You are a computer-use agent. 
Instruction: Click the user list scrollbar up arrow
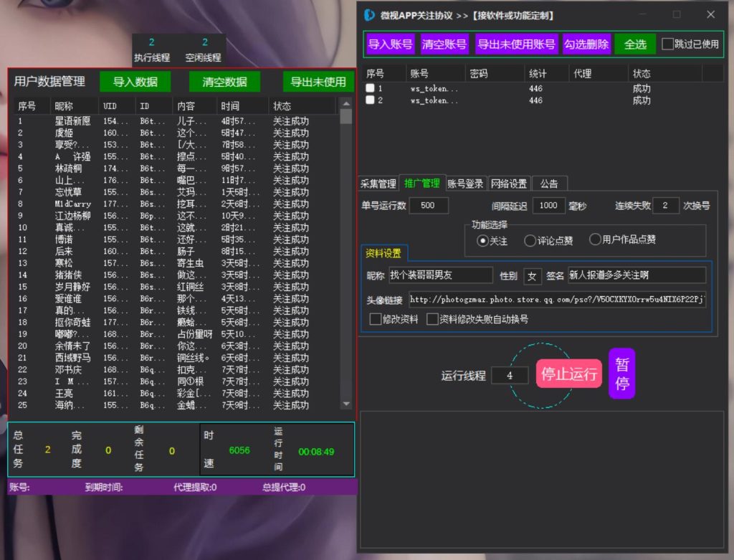point(346,103)
